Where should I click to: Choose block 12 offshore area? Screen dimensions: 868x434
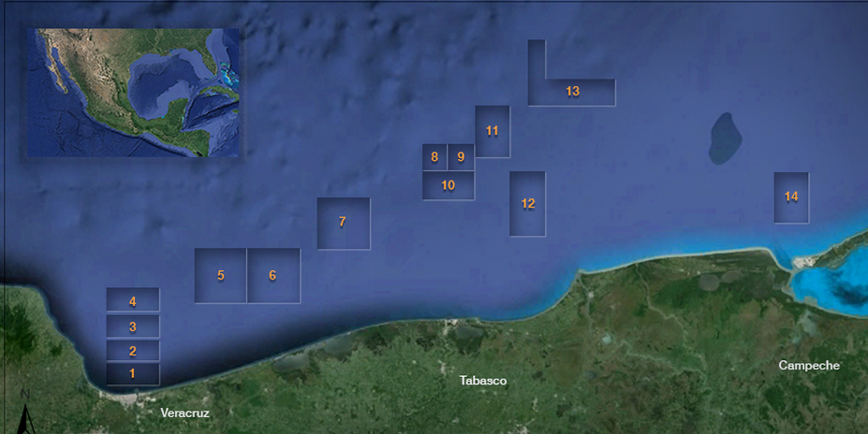pyautogui.click(x=527, y=204)
